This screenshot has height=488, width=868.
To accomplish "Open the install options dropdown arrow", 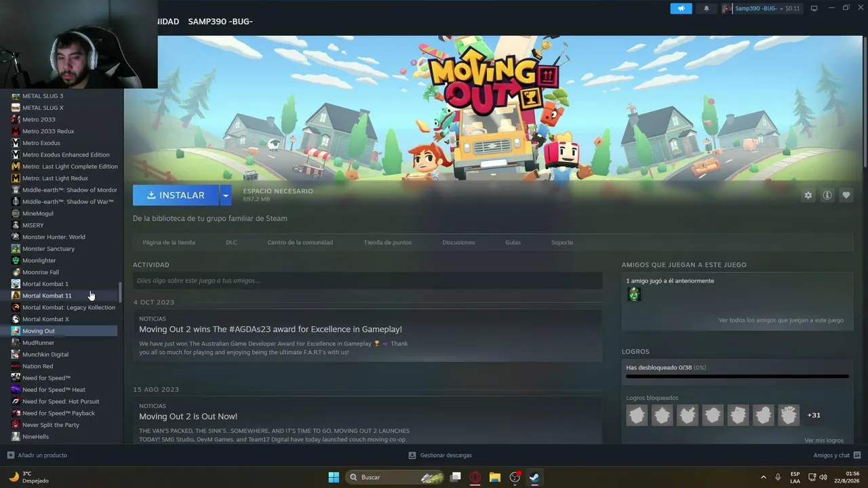I will coord(225,195).
